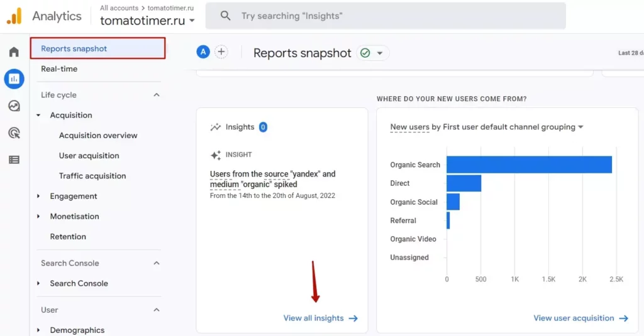
Task: Click the Google Analytics logo
Action: tap(14, 16)
